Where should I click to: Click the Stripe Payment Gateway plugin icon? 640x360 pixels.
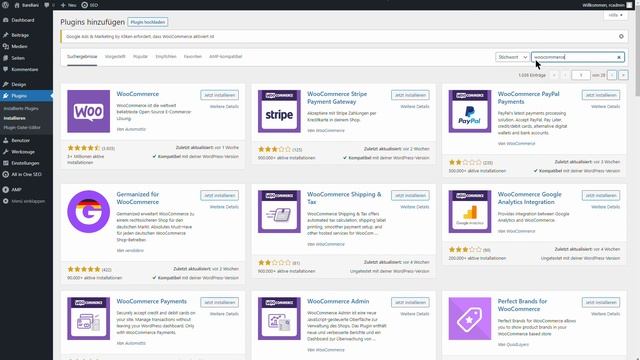point(279,111)
